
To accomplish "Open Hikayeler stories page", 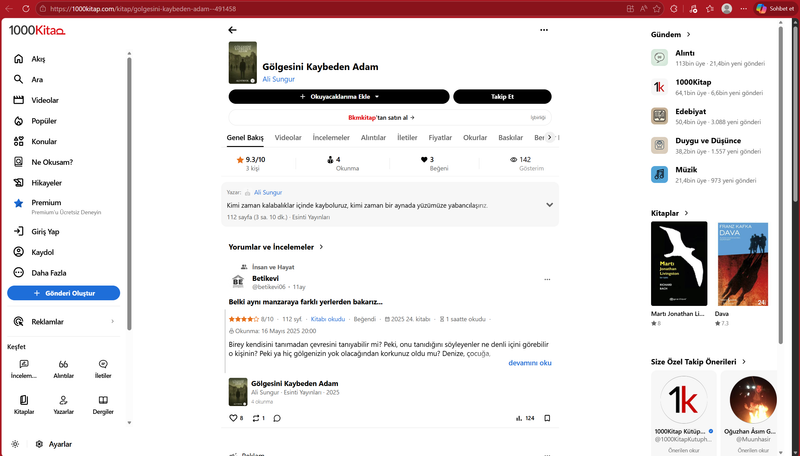I will [37, 183].
